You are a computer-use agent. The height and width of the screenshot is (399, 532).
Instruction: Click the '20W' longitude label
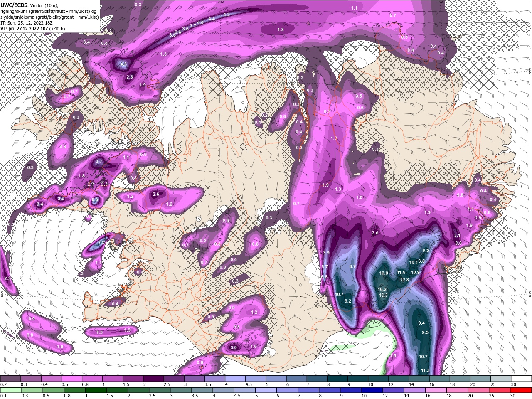click(221, 2)
